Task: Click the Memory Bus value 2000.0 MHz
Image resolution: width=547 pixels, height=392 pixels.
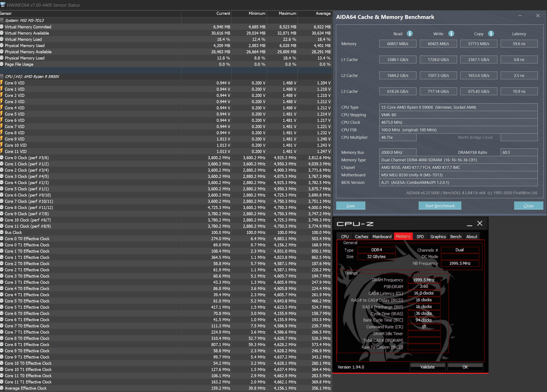Action: click(x=398, y=152)
